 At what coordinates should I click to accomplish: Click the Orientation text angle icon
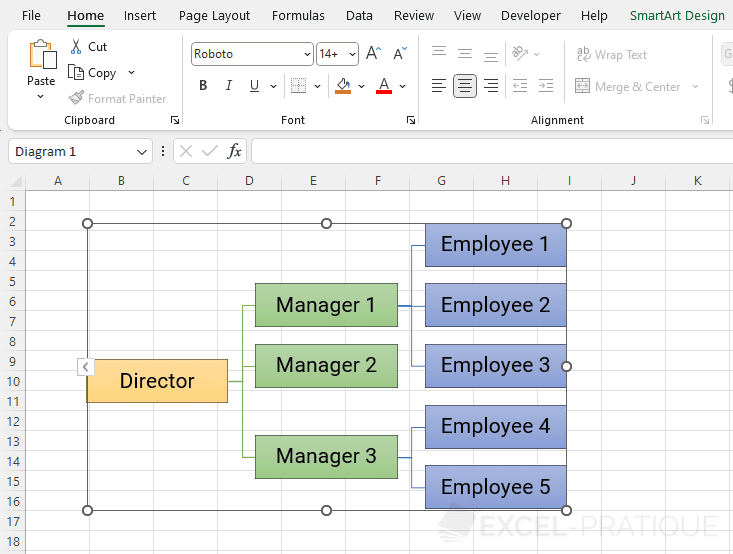pos(520,53)
